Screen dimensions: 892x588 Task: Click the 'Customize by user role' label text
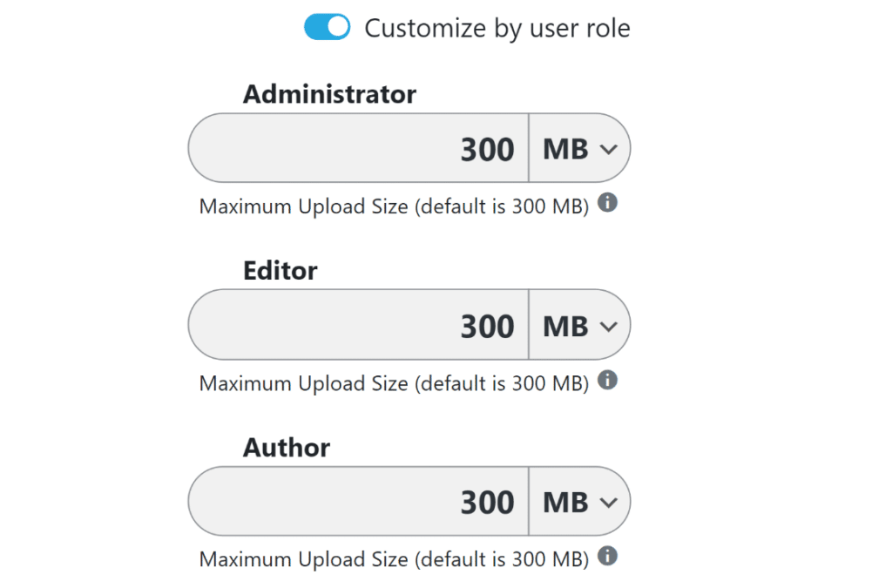pos(497,27)
